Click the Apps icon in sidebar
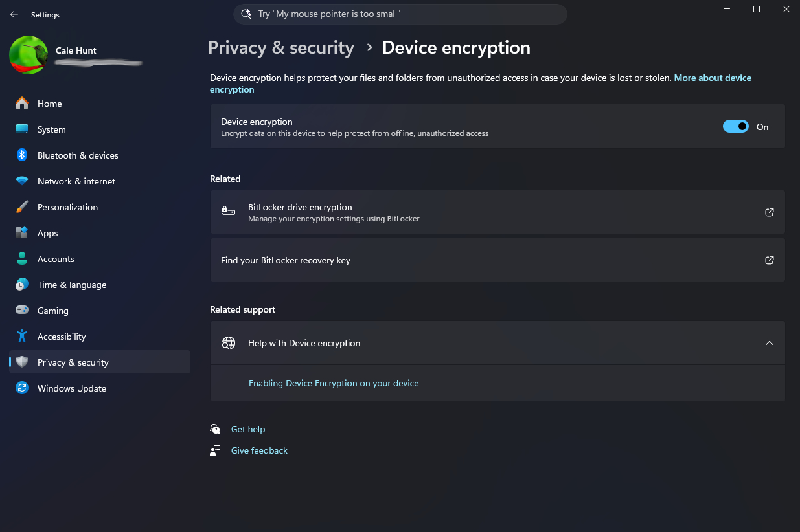This screenshot has width=800, height=532. pos(22,233)
